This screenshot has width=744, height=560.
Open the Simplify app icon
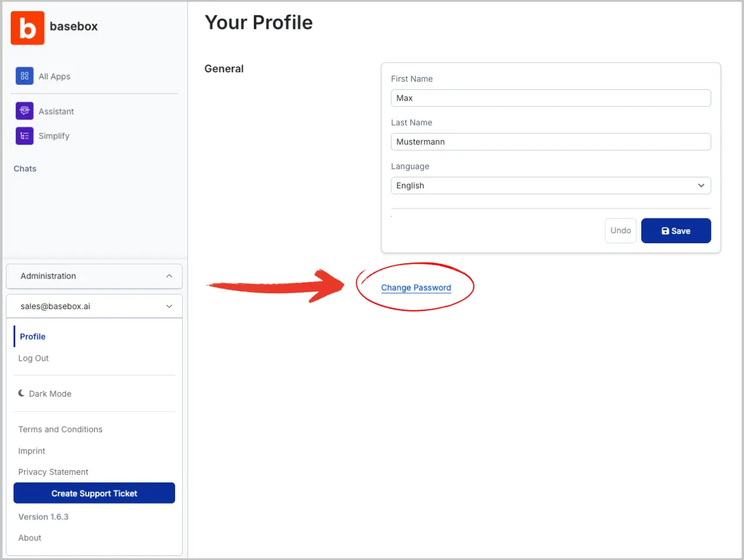pos(25,136)
